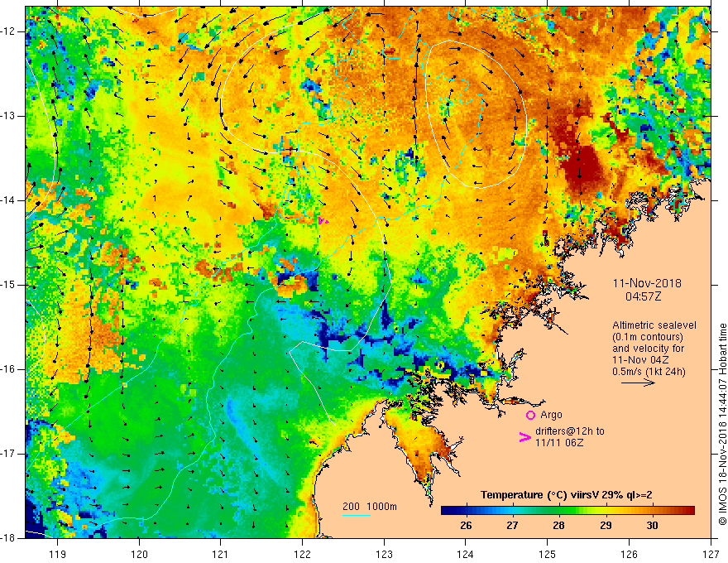Click the latitude label -14
This screenshot has height=563, width=728.
9,200
